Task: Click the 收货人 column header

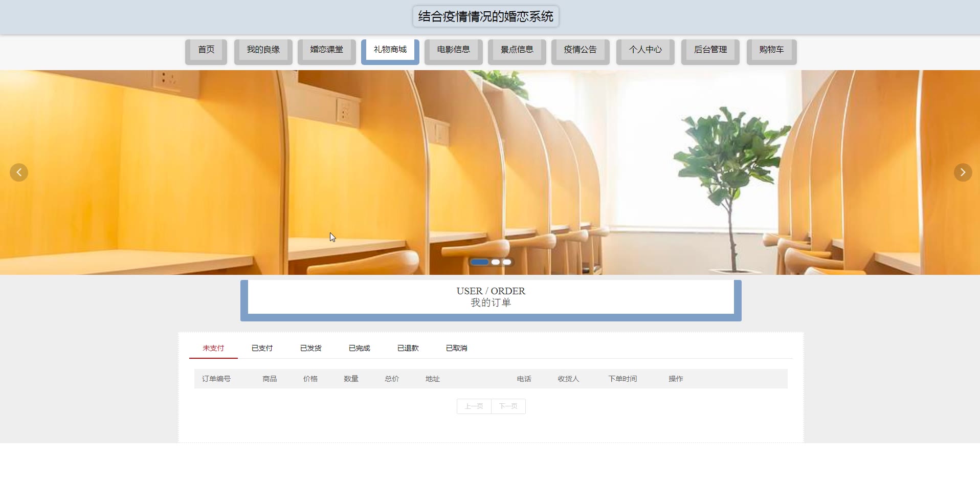Action: click(568, 379)
